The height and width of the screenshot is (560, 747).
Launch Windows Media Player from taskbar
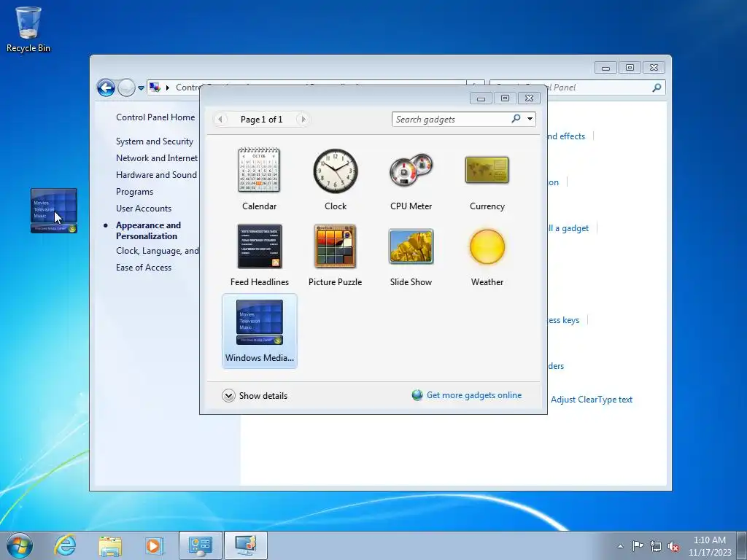[x=154, y=545]
